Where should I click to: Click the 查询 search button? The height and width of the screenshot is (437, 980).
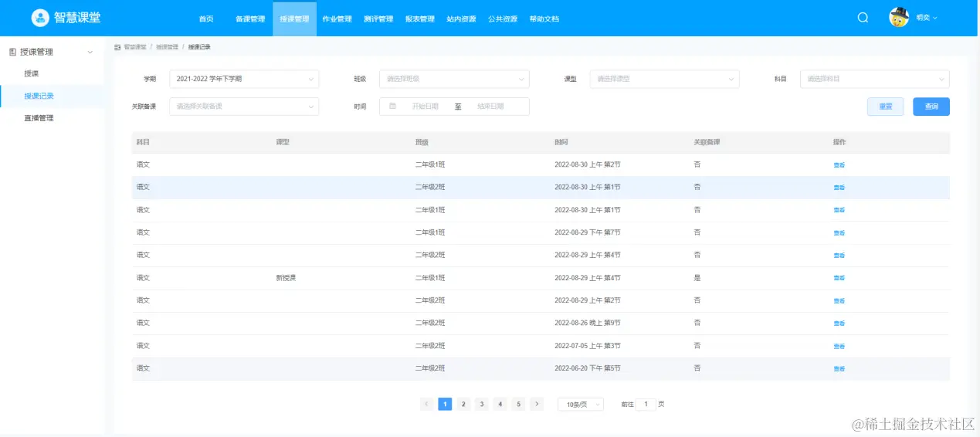(x=931, y=107)
